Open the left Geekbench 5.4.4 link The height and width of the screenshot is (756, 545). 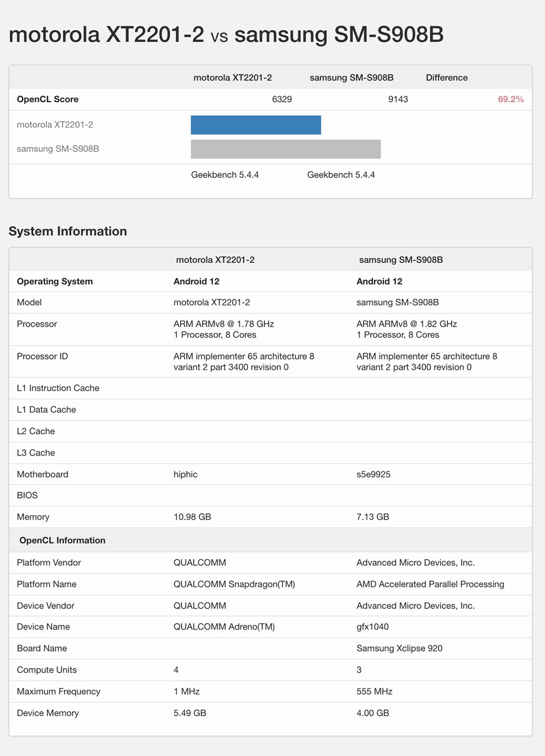(225, 175)
